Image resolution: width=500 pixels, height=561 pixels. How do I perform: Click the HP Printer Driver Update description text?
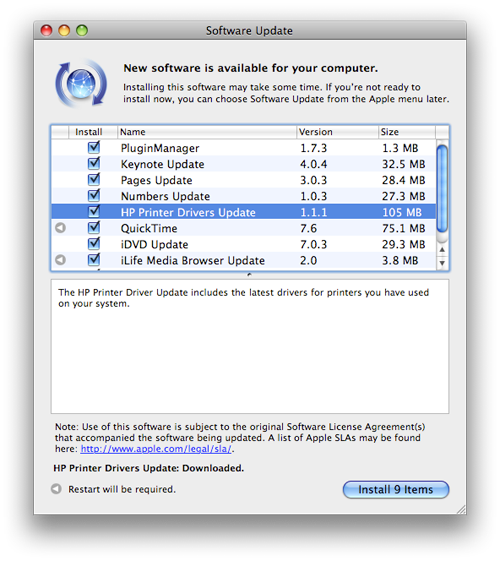pos(243,298)
